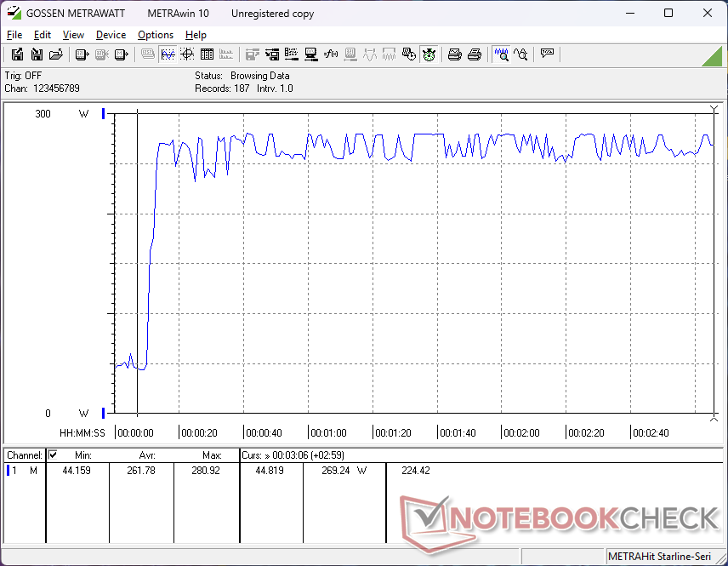Click the speech bubble help icon
This screenshot has height=566, width=728.
(x=547, y=54)
